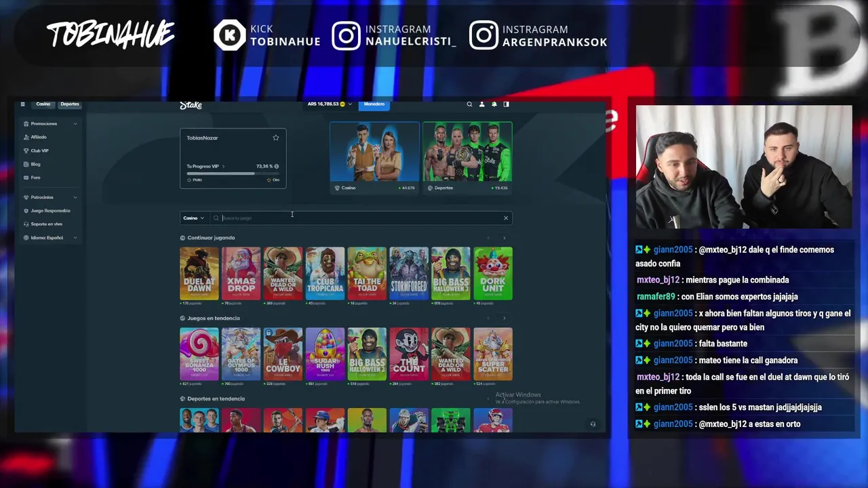Image resolution: width=868 pixels, height=488 pixels.
Task: Open the ARS balance currency dropdown
Action: (330, 104)
